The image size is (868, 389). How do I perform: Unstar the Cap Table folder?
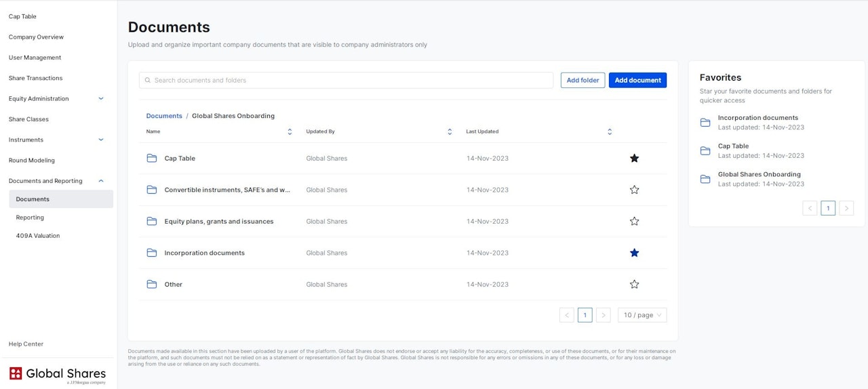click(634, 159)
